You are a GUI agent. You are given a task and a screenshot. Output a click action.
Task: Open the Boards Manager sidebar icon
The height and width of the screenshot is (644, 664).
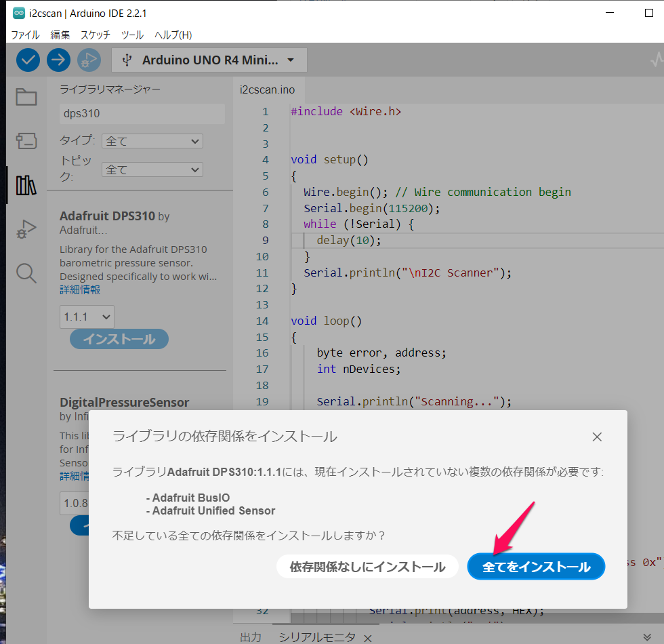pyautogui.click(x=26, y=140)
